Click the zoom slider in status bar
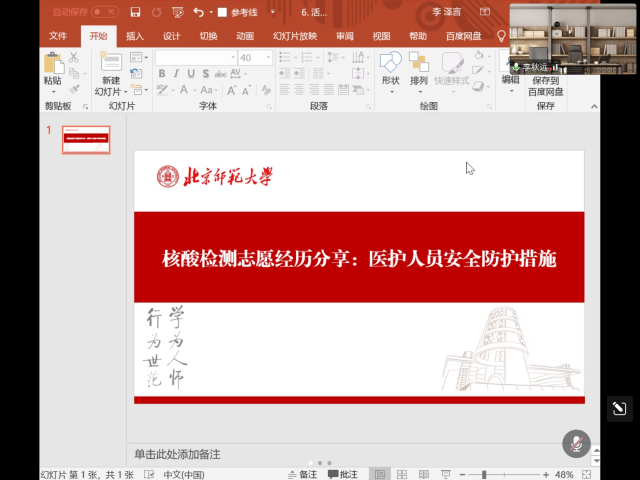The height and width of the screenshot is (480, 640). [x=485, y=474]
